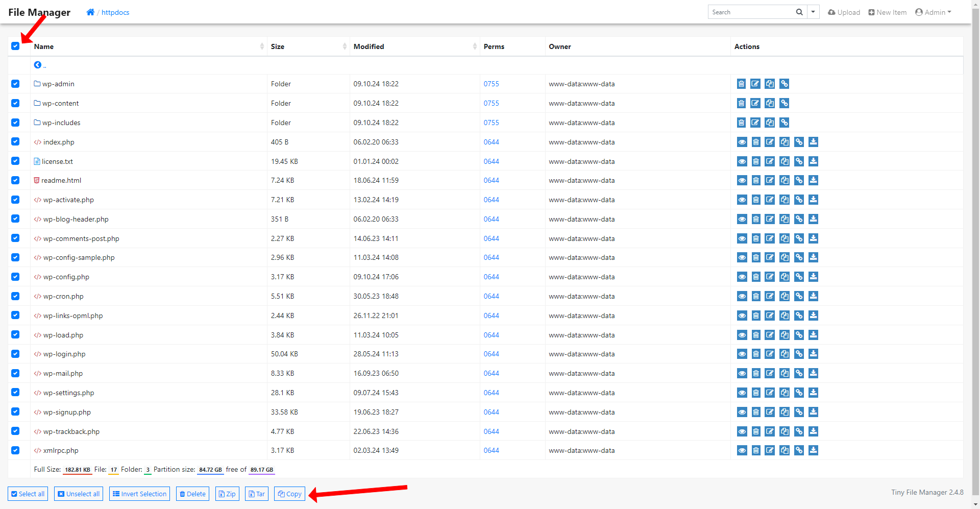Image resolution: width=980 pixels, height=509 pixels.
Task: Click the search magnifier icon
Action: tap(799, 12)
